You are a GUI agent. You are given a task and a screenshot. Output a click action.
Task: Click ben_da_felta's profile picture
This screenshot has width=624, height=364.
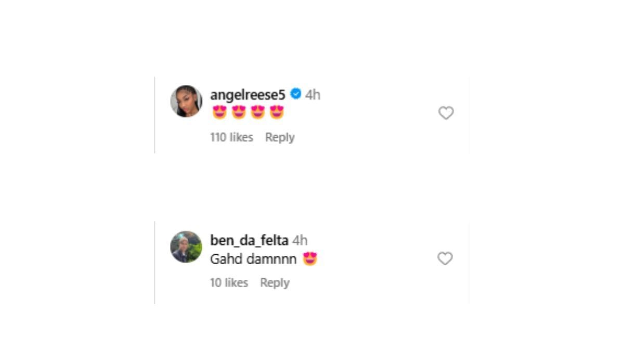pyautogui.click(x=186, y=246)
